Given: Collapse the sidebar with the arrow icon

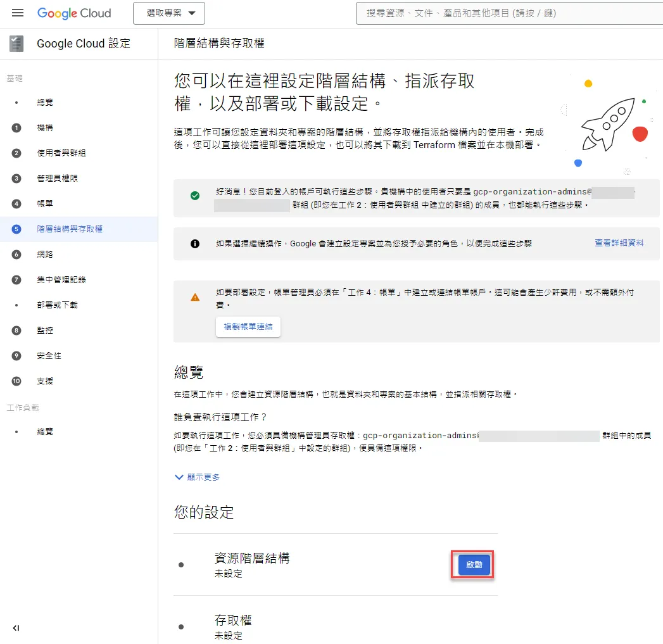Looking at the screenshot, I should coord(16,628).
